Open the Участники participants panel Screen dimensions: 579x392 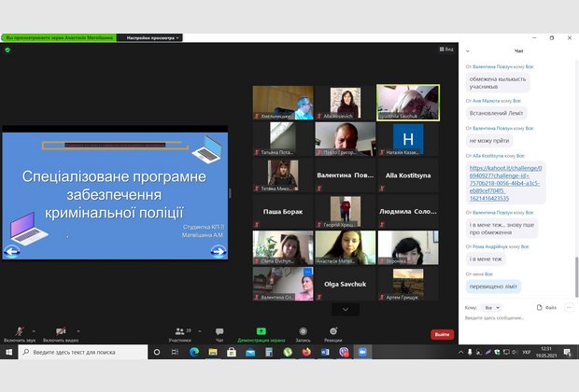tap(179, 333)
